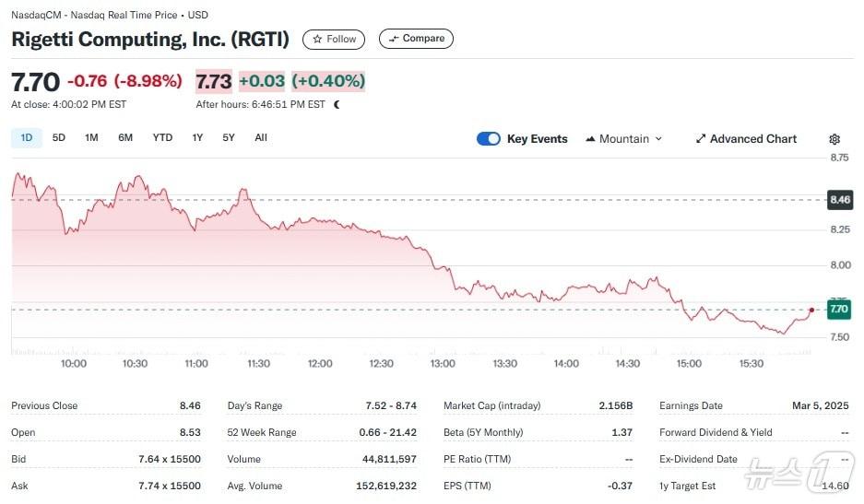Click the Mountain chart type icon
This screenshot has height=504, width=864.
coord(590,139)
